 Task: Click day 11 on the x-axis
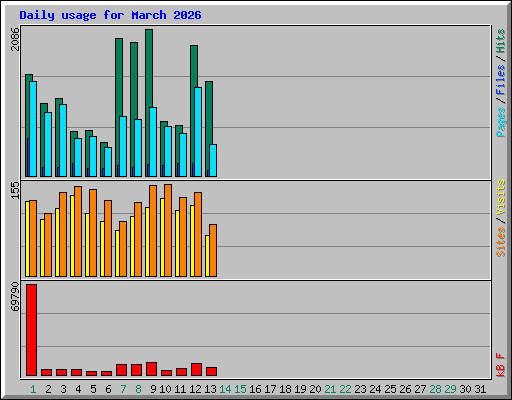coord(180,389)
